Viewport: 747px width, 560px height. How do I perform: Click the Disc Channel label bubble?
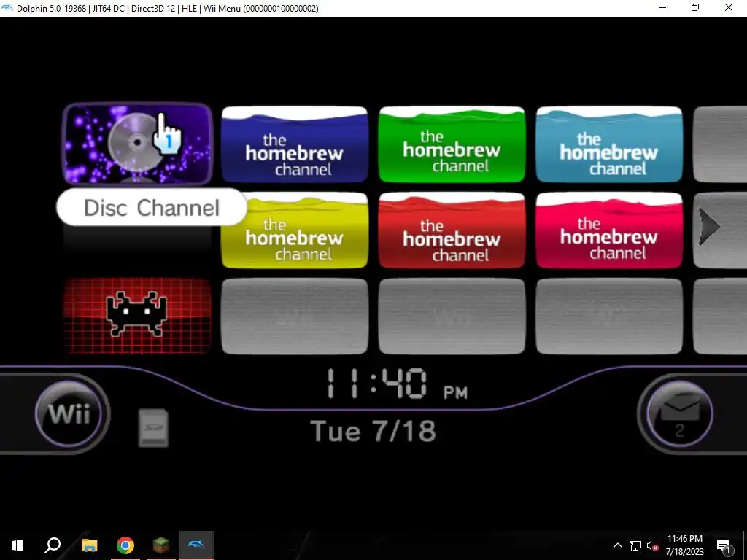click(x=152, y=207)
